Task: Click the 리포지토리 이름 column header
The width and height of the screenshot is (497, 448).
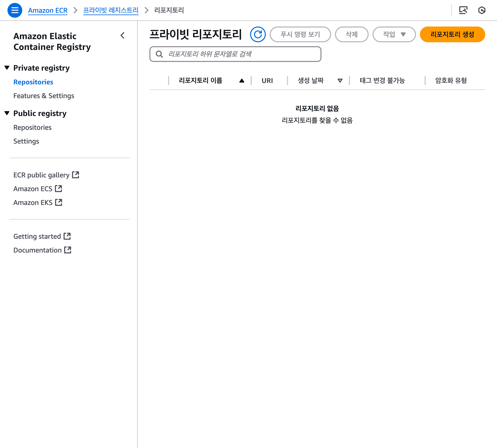Action: (x=201, y=81)
